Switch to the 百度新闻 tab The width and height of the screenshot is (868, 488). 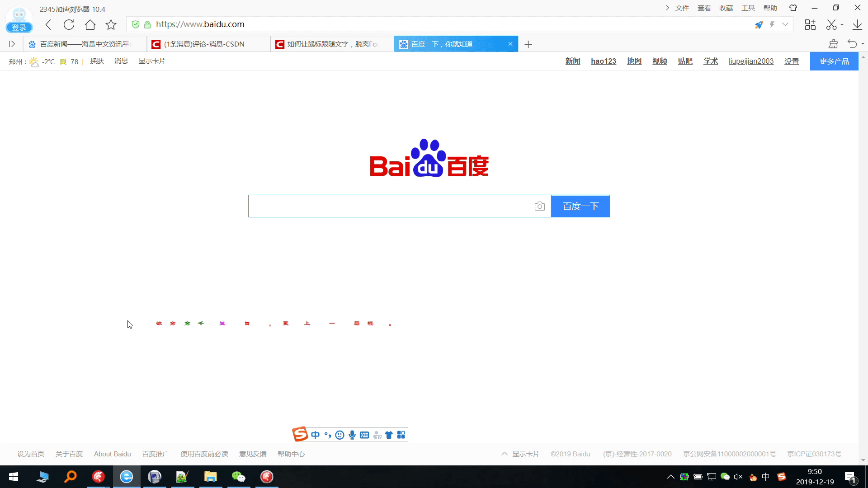85,44
